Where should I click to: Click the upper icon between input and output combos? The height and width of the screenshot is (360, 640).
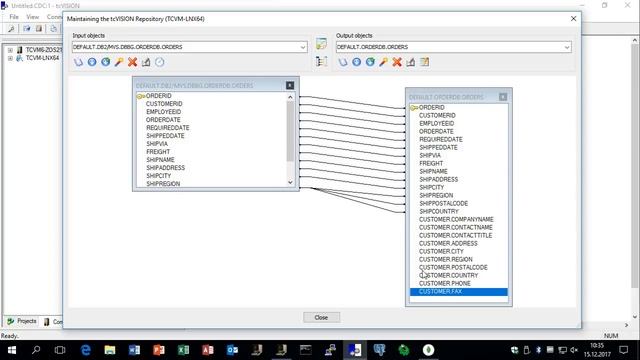(x=321, y=44)
